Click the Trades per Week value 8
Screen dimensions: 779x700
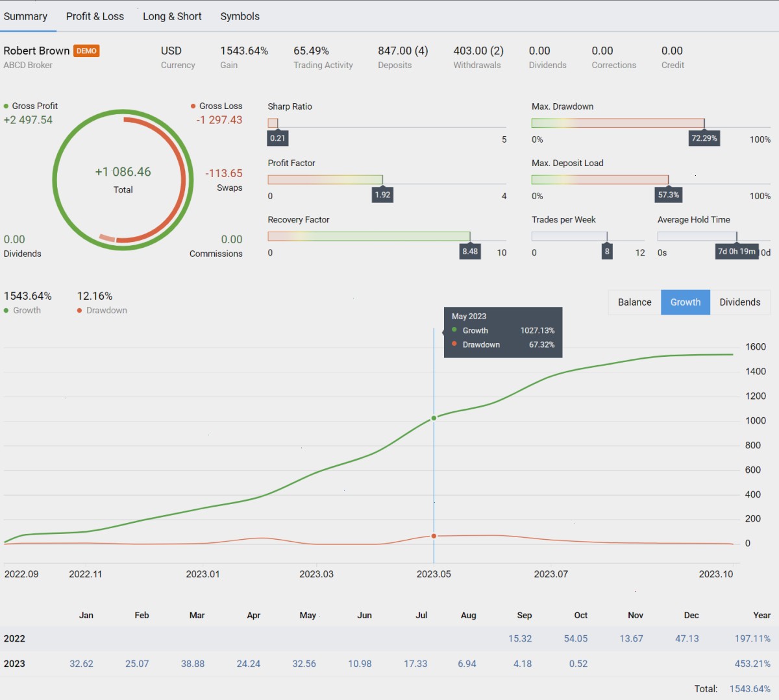tap(607, 252)
